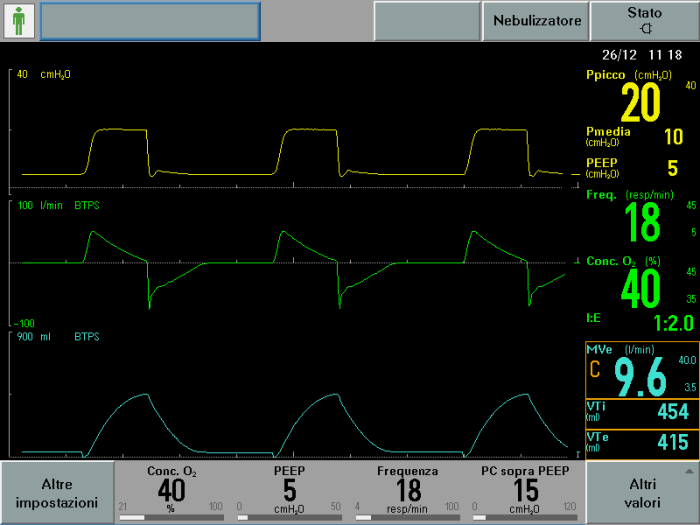Click the Ppicco peak pressure value
This screenshot has width=700, height=525.
click(640, 99)
